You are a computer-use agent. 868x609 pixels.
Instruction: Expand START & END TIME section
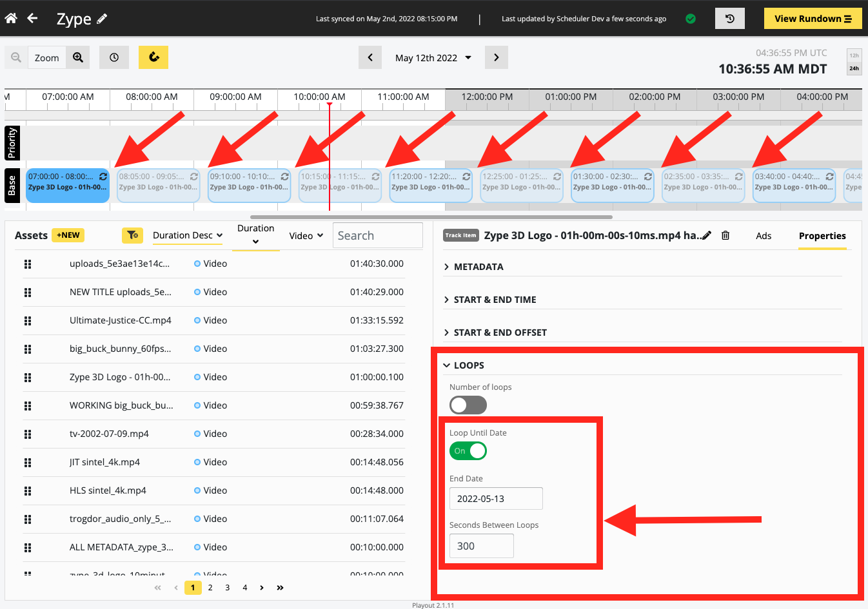coord(495,299)
